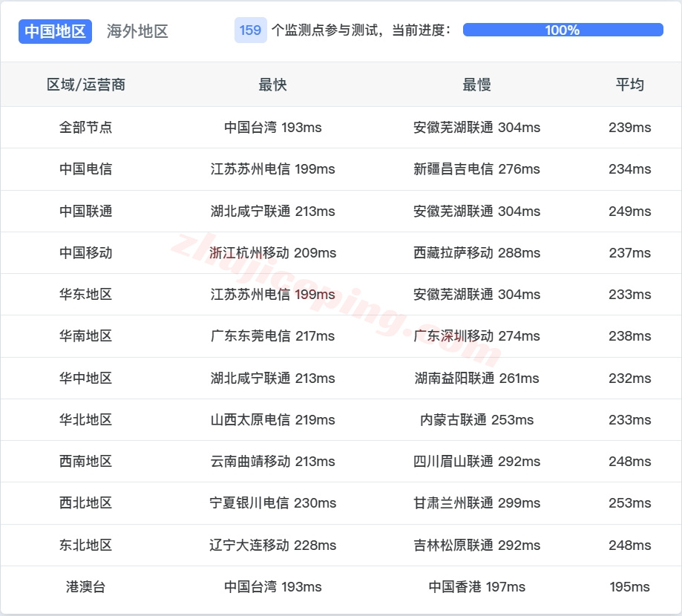Click the 159 monitoring points badge
This screenshot has width=682, height=616.
[x=249, y=30]
